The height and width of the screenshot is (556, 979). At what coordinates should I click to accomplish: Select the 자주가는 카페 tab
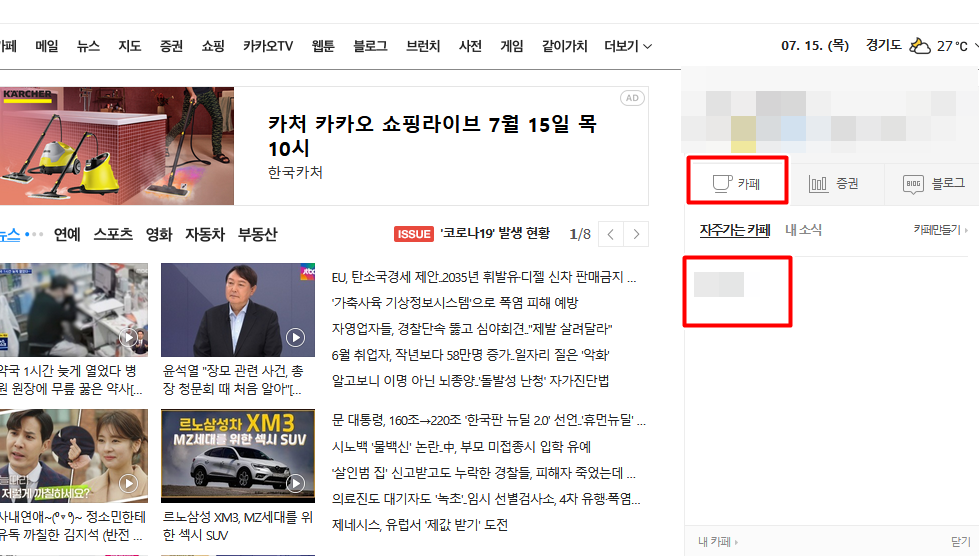pos(735,230)
